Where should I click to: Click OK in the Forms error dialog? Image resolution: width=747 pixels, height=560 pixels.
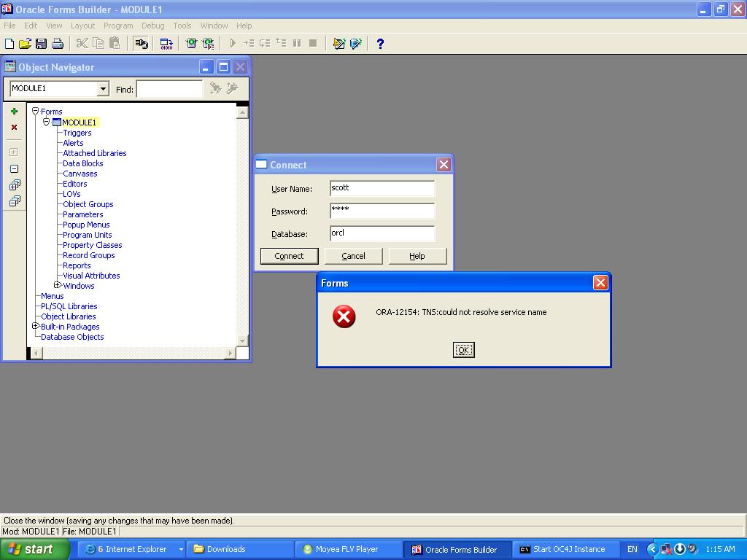[x=463, y=350]
